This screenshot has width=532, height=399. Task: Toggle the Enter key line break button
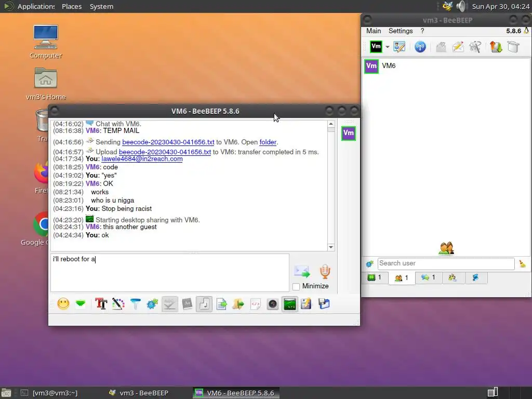pos(204,303)
